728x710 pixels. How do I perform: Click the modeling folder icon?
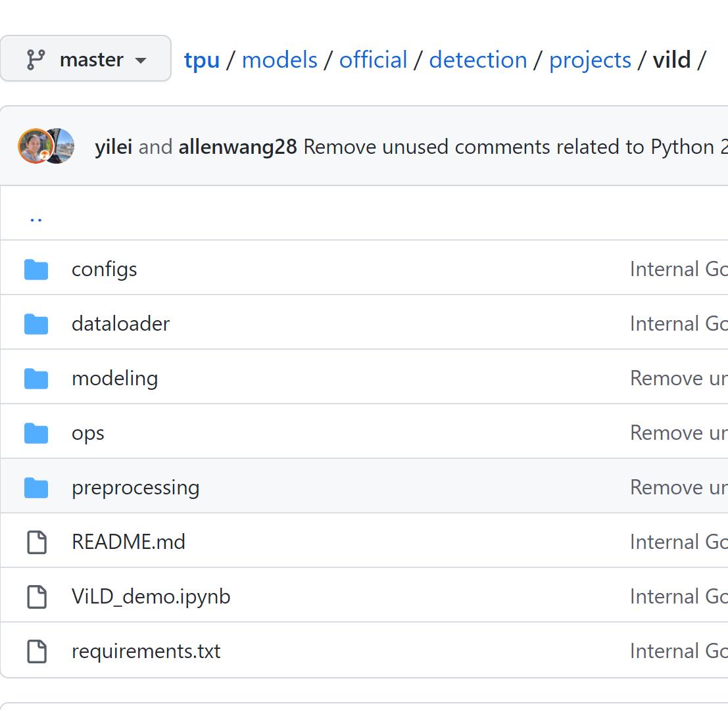[36, 379]
